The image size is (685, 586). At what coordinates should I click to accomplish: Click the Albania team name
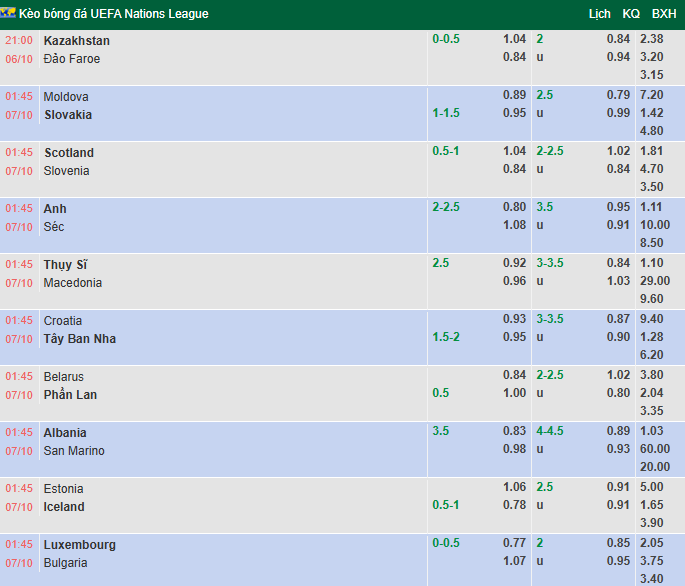click(x=65, y=433)
